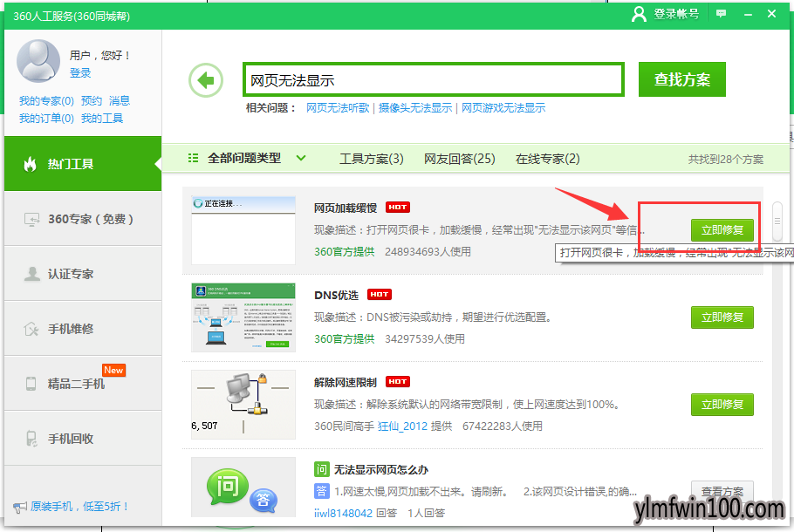Image resolution: width=794 pixels, height=532 pixels.
Task: Click the login account person icon
Action: [639, 14]
